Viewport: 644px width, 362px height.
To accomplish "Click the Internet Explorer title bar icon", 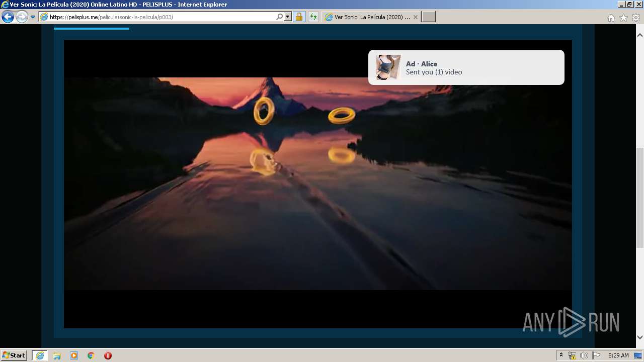I will [x=5, y=5].
